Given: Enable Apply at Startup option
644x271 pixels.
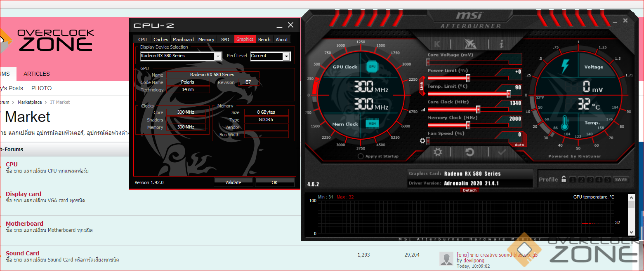Looking at the screenshot, I should [361, 156].
